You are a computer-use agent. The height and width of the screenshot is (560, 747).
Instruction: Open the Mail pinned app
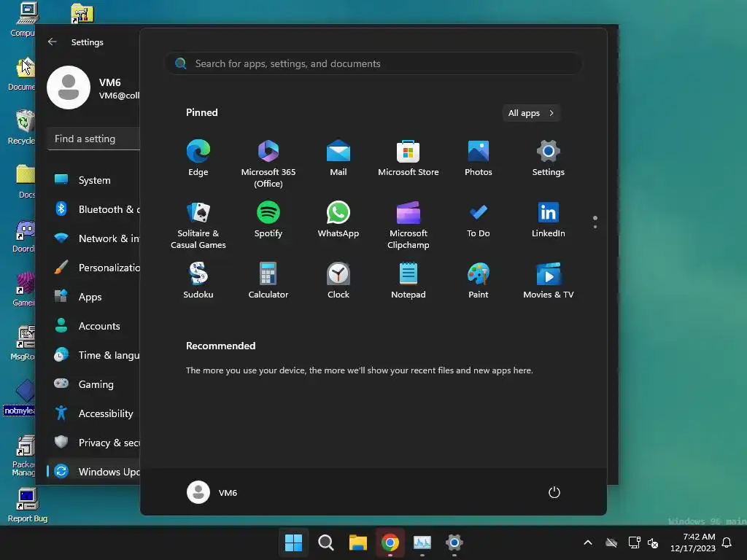pyautogui.click(x=338, y=157)
